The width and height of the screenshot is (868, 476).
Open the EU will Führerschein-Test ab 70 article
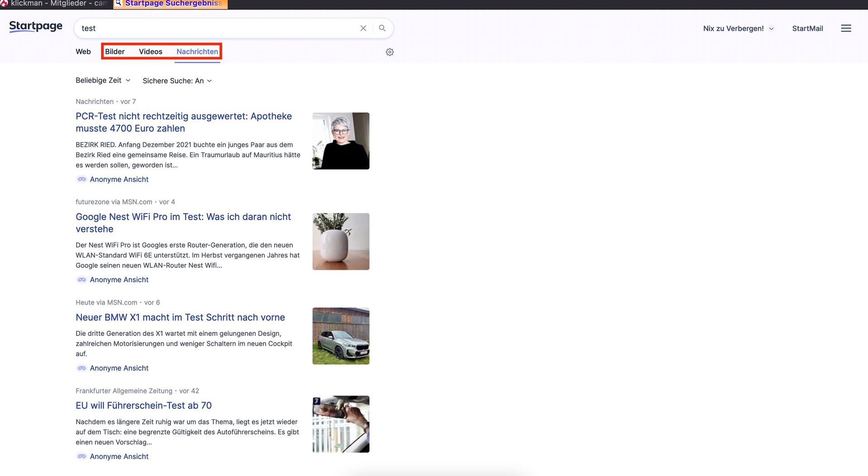click(x=143, y=405)
